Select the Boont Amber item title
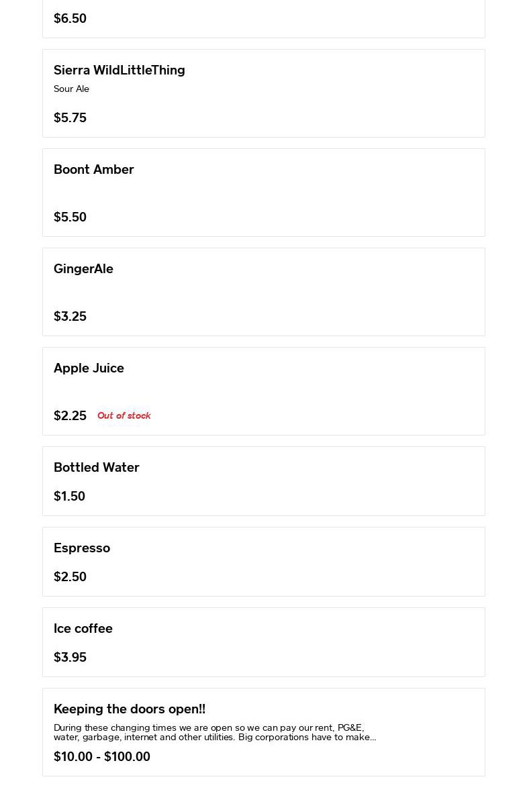This screenshot has height=812, width=527. point(94,169)
